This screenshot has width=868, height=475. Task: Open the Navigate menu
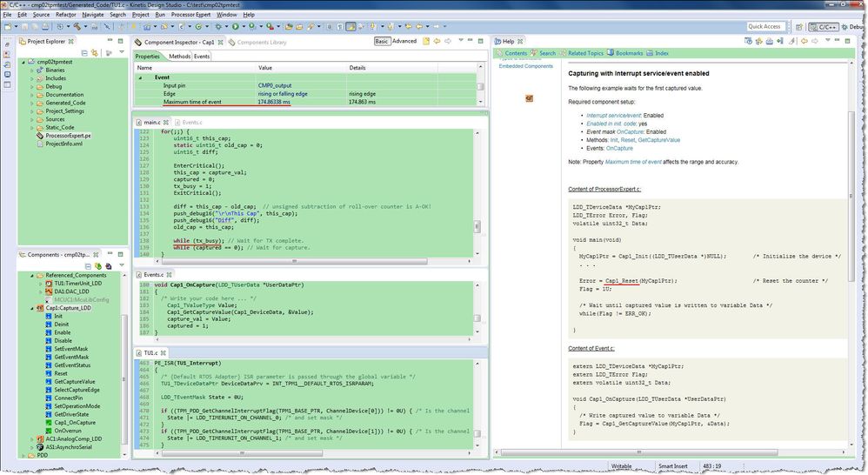coord(92,15)
